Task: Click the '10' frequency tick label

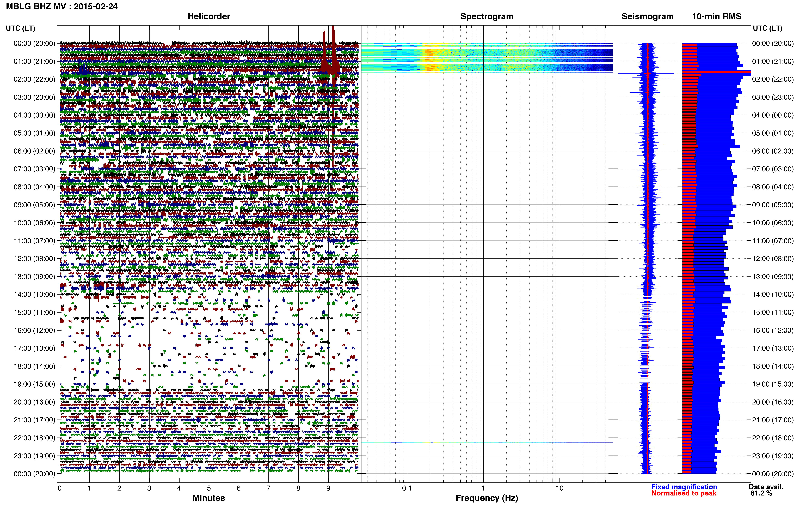Action: [559, 488]
